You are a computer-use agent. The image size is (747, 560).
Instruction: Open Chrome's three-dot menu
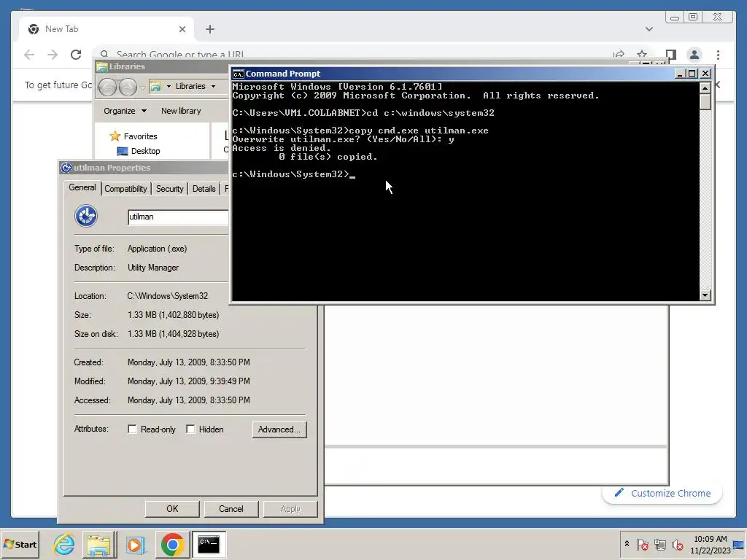coord(718,55)
